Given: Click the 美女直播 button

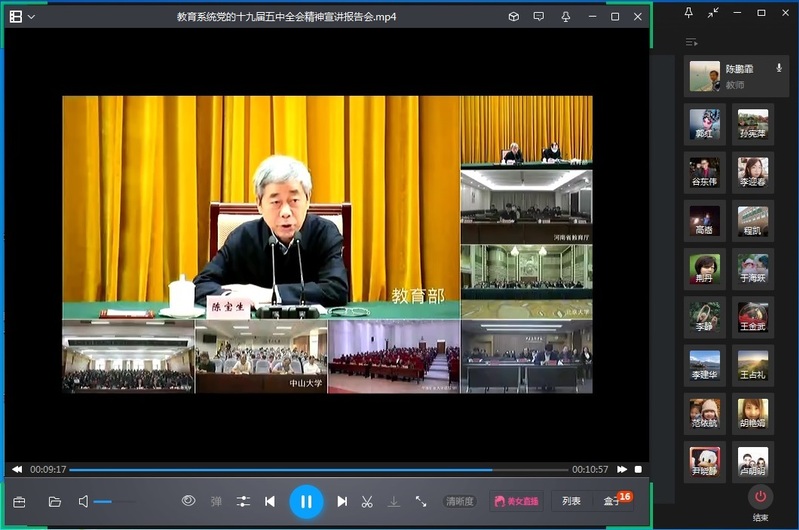Looking at the screenshot, I should [x=515, y=501].
